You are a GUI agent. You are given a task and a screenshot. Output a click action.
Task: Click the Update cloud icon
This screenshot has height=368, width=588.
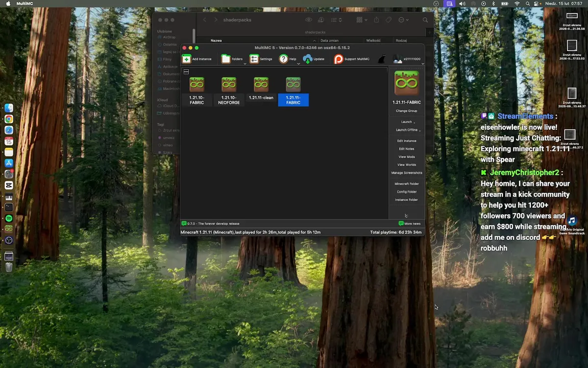click(x=307, y=59)
